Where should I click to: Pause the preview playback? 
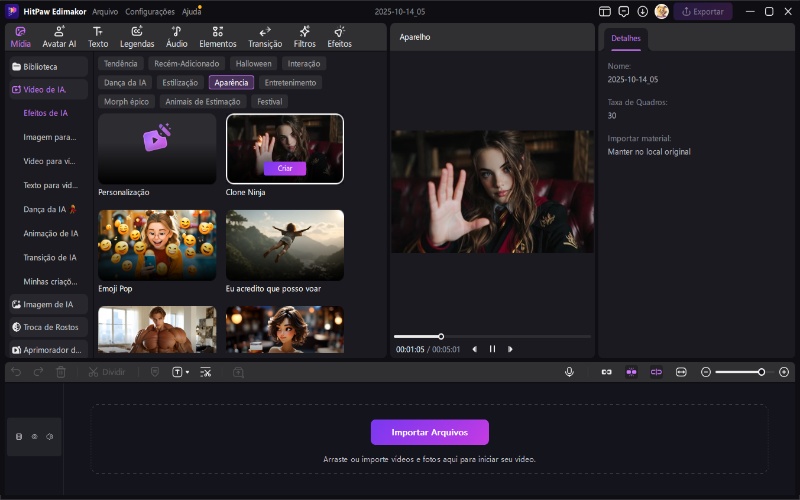click(492, 349)
